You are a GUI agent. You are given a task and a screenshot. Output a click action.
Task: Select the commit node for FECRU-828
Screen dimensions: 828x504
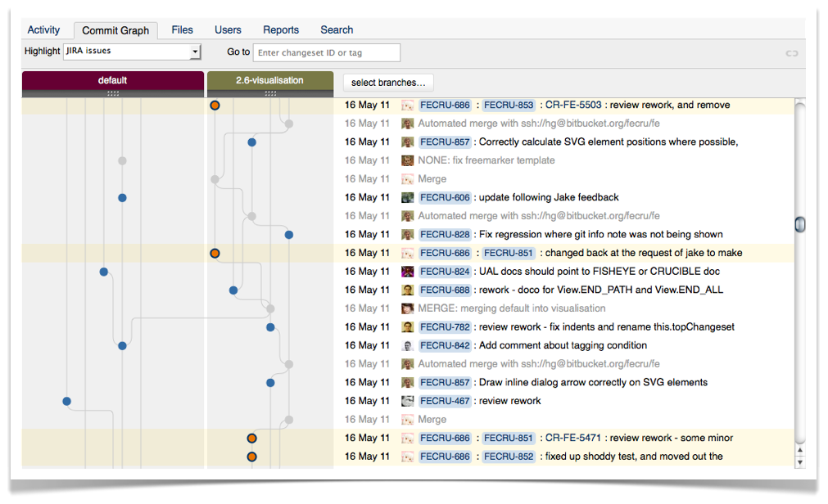(x=289, y=235)
